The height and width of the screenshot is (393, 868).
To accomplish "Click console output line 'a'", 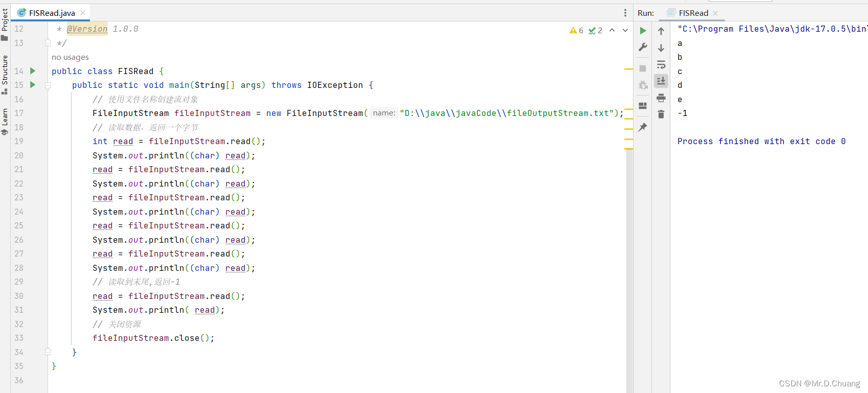I will pyautogui.click(x=680, y=43).
